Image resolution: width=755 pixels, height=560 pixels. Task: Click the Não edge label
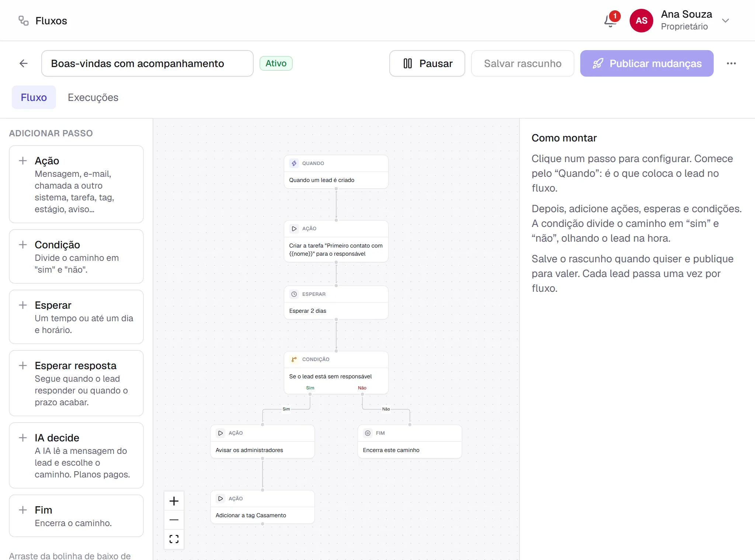tap(386, 409)
